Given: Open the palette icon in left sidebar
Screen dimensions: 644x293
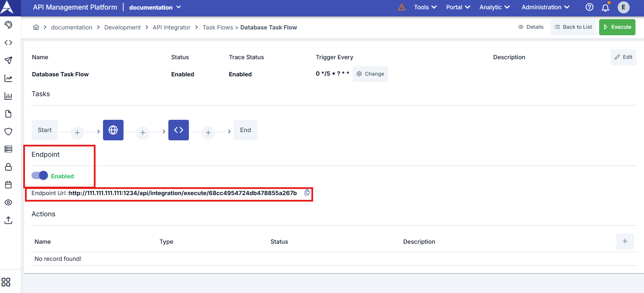Looking at the screenshot, I should tap(8, 25).
